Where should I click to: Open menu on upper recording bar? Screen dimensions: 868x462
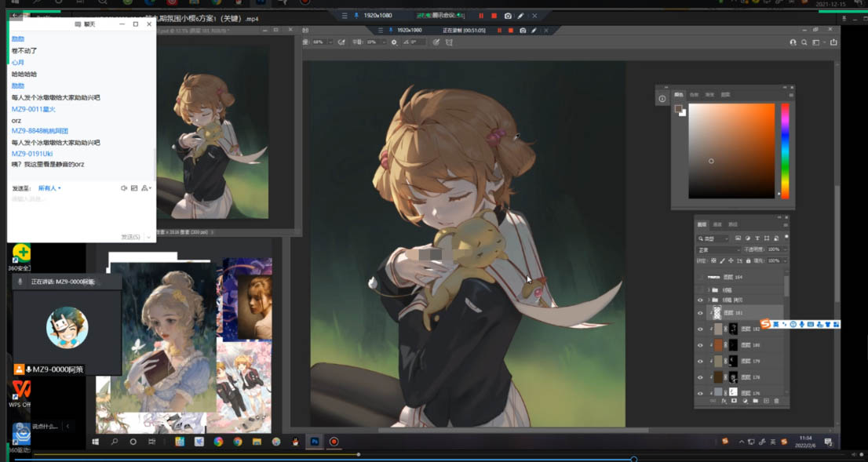pos(345,16)
